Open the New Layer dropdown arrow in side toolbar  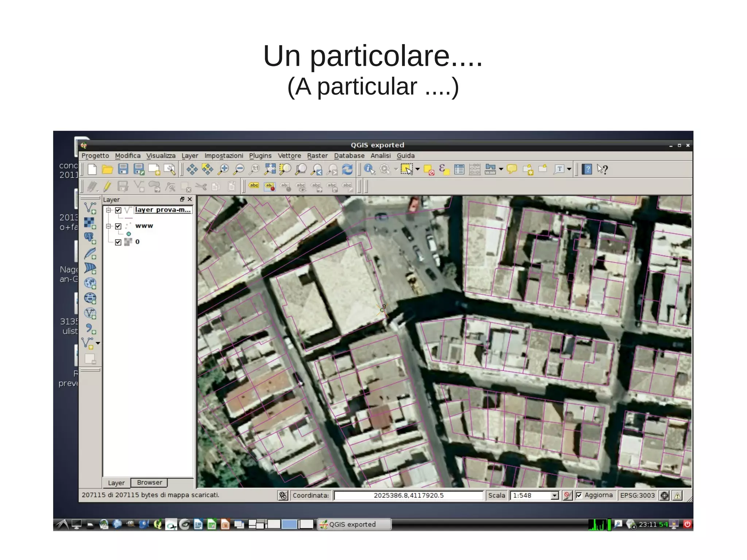click(x=98, y=343)
